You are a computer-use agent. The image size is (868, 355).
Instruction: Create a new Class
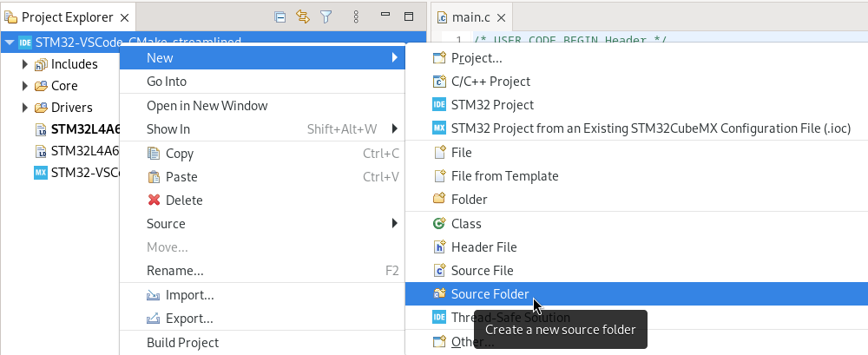click(x=636, y=224)
